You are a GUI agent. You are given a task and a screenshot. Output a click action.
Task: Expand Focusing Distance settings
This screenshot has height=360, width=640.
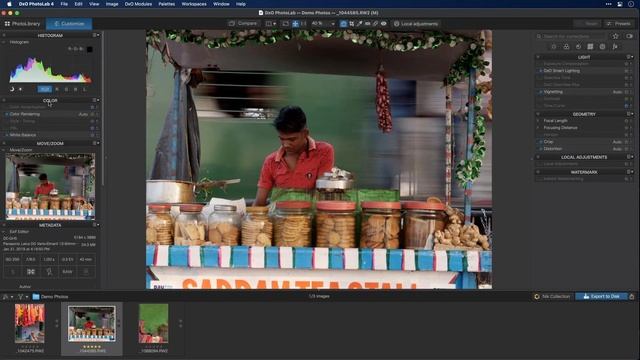click(538, 128)
